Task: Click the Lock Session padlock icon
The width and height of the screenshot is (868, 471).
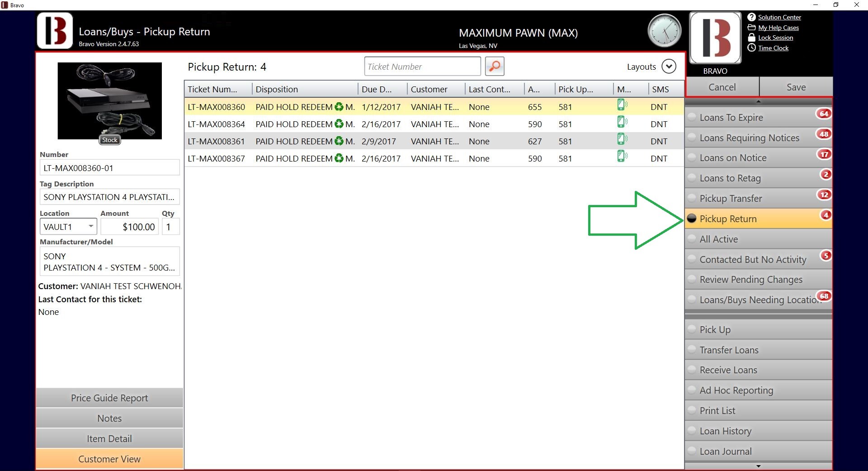Action: (751, 38)
